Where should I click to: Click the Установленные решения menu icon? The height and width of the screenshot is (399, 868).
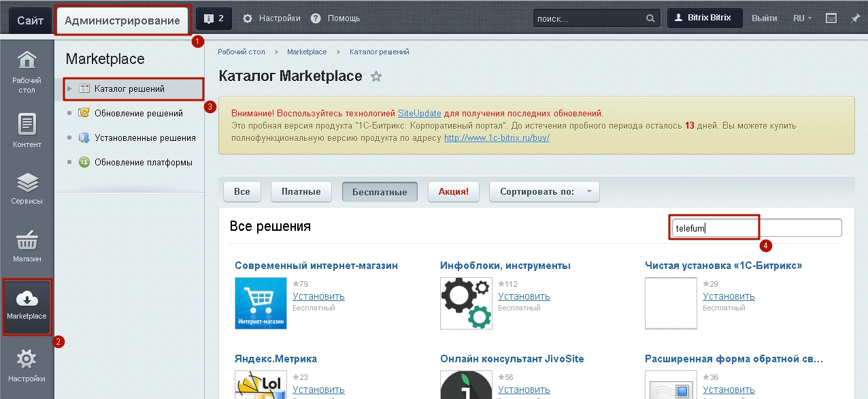(84, 138)
